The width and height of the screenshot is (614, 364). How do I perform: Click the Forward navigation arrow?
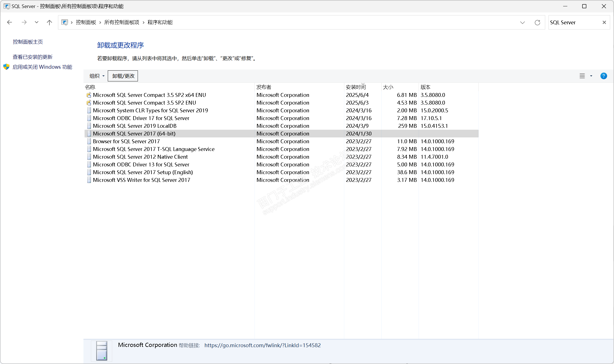(24, 22)
